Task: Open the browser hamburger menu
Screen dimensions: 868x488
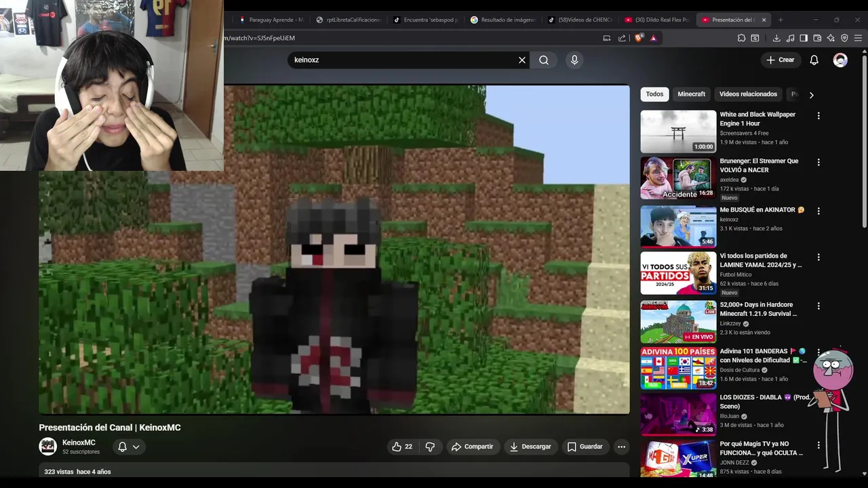Action: tap(859, 38)
